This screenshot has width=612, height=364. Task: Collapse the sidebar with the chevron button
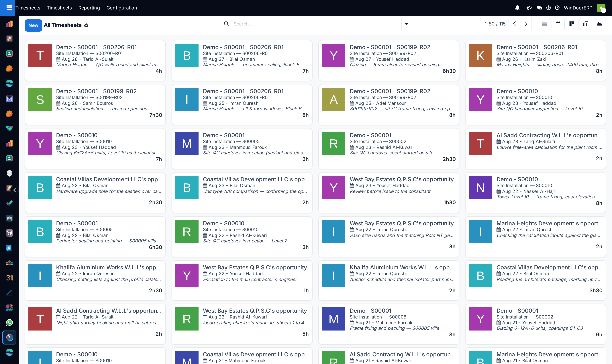click(15, 190)
